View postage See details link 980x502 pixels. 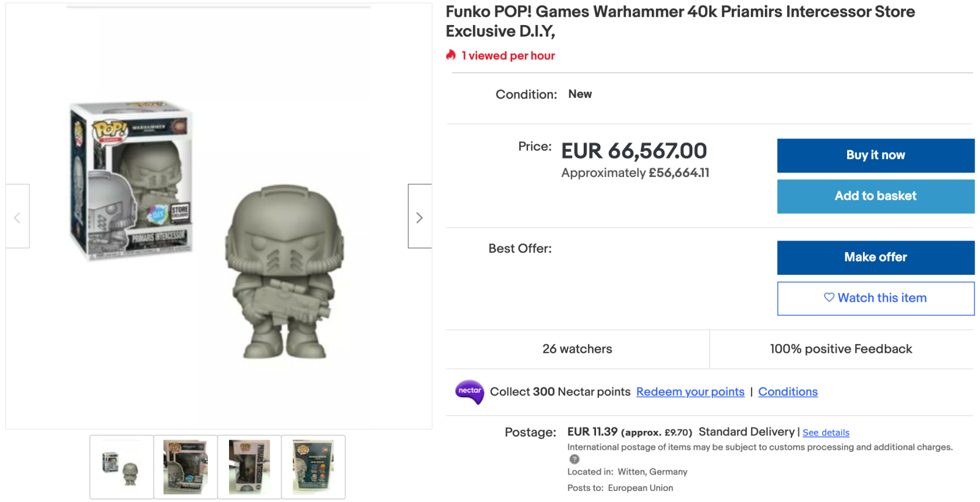point(826,433)
